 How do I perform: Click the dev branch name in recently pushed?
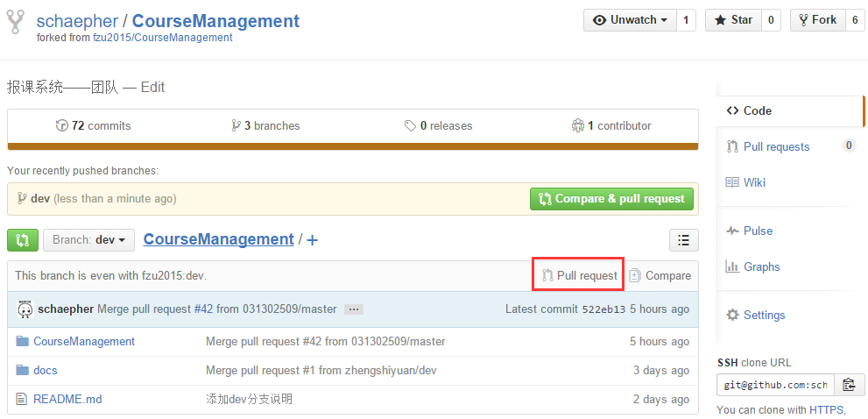pos(40,198)
